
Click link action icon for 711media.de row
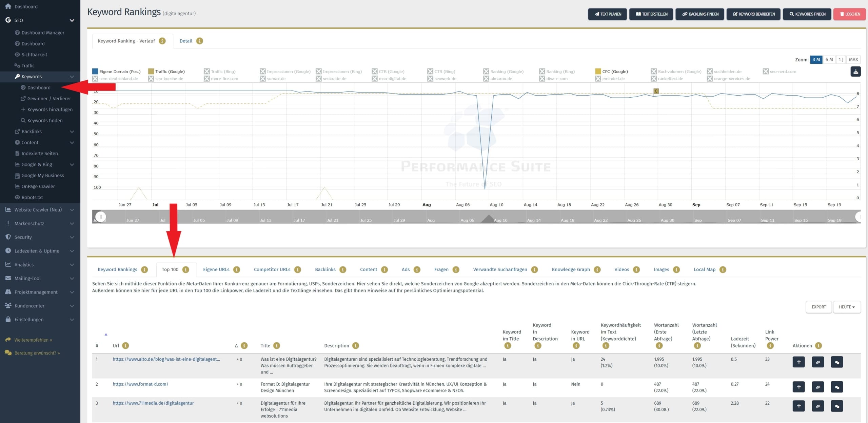coord(818,406)
